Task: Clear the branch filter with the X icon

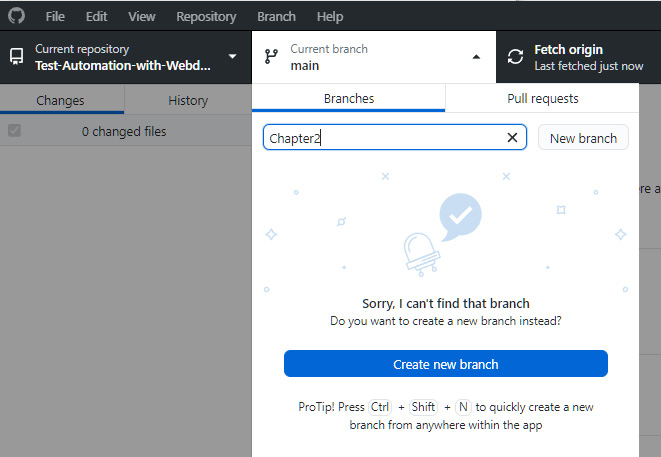Action: (512, 137)
